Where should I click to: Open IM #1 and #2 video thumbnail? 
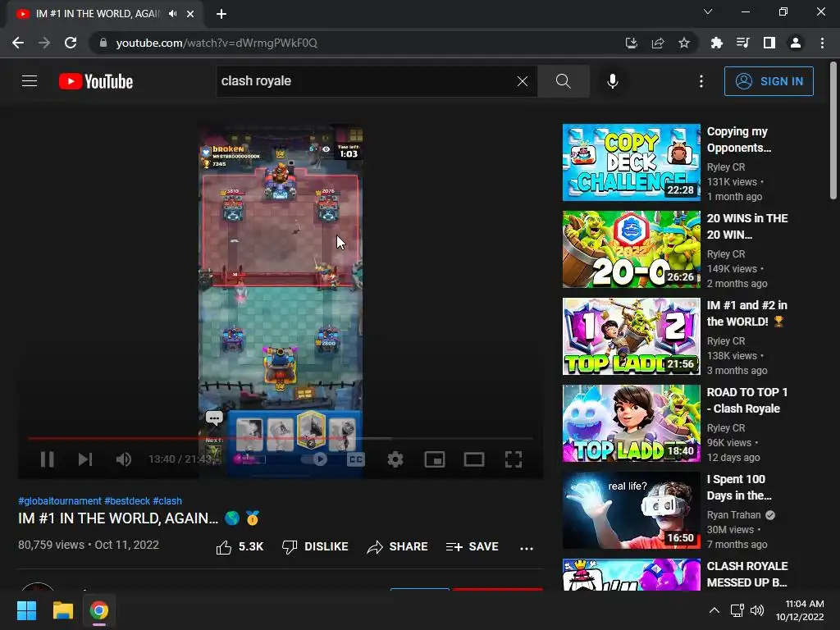pyautogui.click(x=631, y=336)
